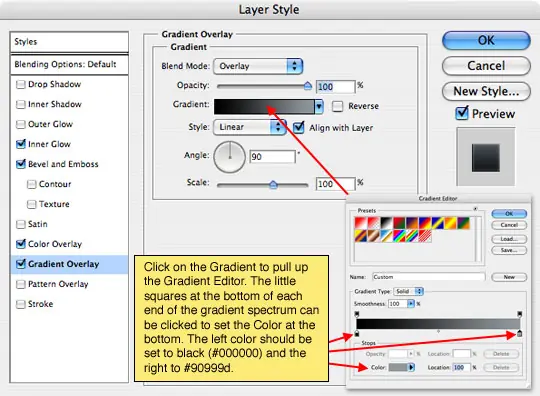Enable the Pattern Overlay checkbox
The image size is (540, 396).
pyautogui.click(x=21, y=284)
